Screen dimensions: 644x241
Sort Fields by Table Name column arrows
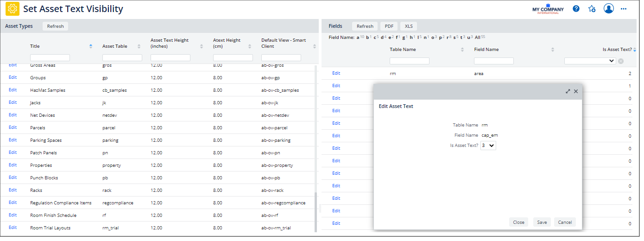point(462,50)
